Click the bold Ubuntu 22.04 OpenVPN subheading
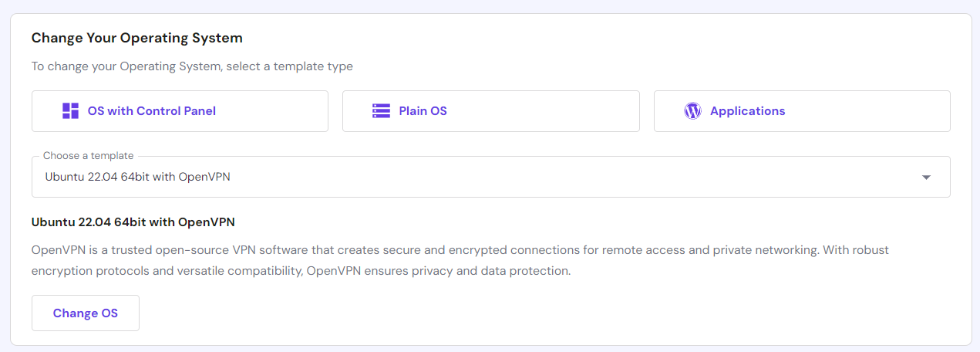 (133, 222)
